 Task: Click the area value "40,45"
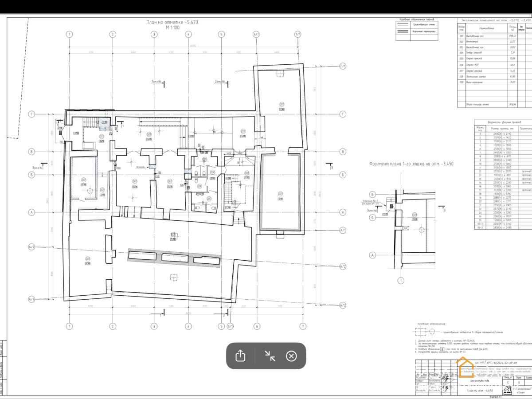(512, 77)
